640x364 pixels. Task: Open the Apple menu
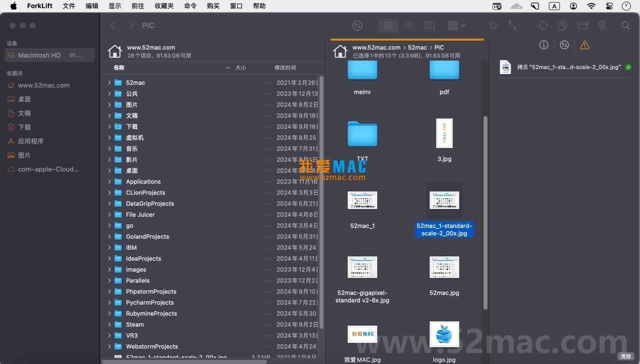coord(13,6)
